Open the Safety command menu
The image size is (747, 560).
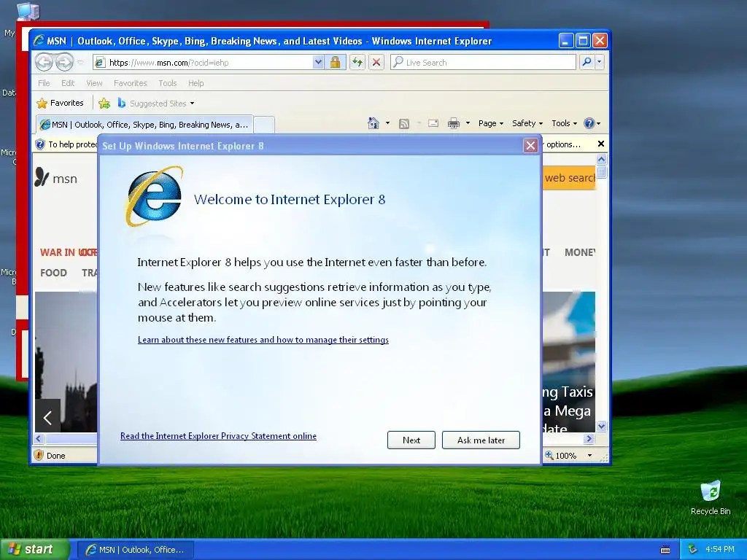coord(527,123)
